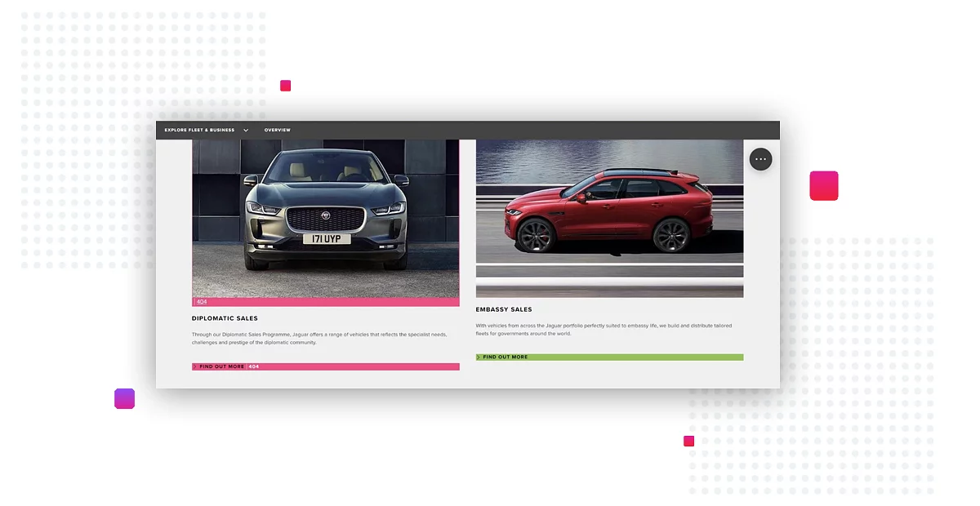980x506 pixels.
Task: Click the Diplomatic Sales heading
Action: pyautogui.click(x=225, y=319)
